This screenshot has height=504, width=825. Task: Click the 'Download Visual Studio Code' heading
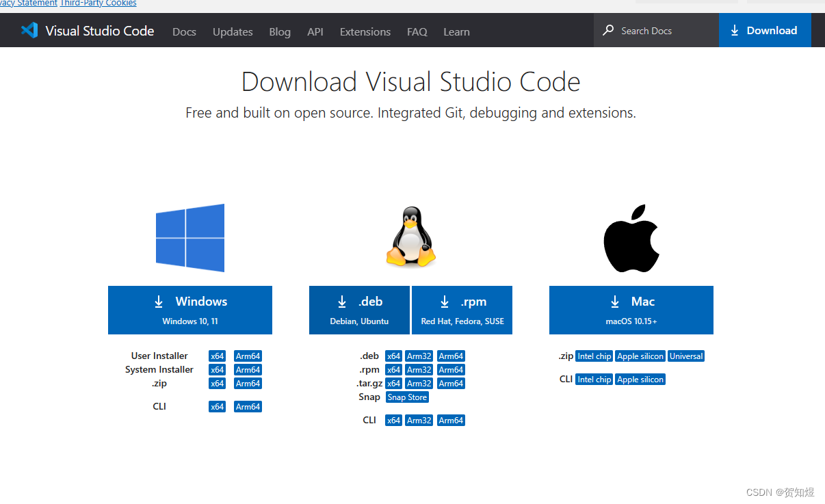tap(411, 82)
